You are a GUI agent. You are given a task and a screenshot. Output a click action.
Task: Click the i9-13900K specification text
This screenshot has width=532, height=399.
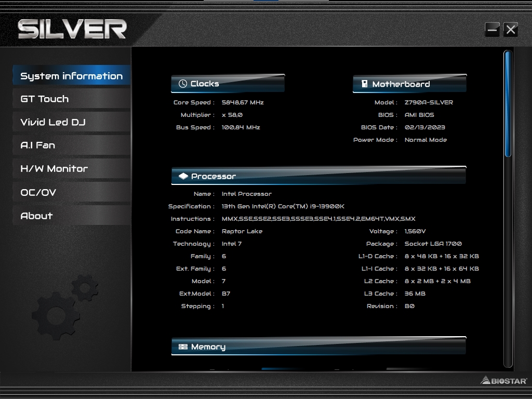coord(283,206)
